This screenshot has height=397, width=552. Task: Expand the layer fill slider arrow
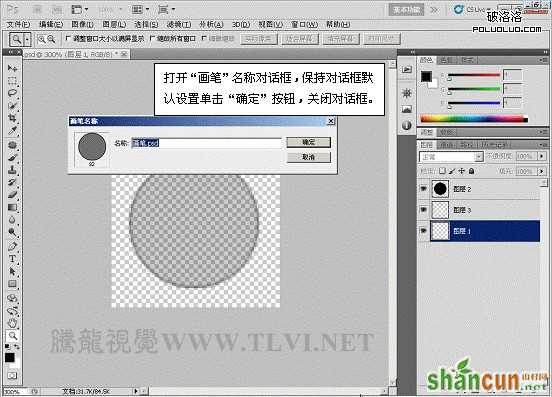coord(542,171)
